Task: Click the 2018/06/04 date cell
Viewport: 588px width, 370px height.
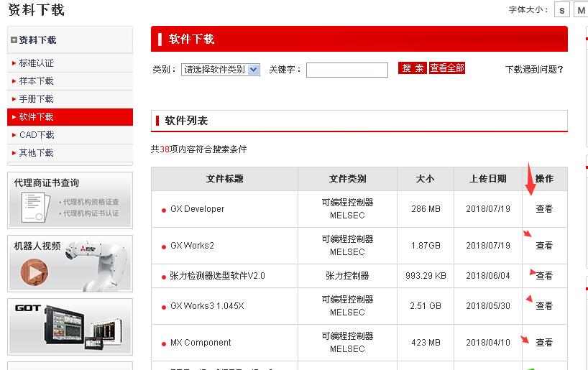Action: tap(488, 276)
